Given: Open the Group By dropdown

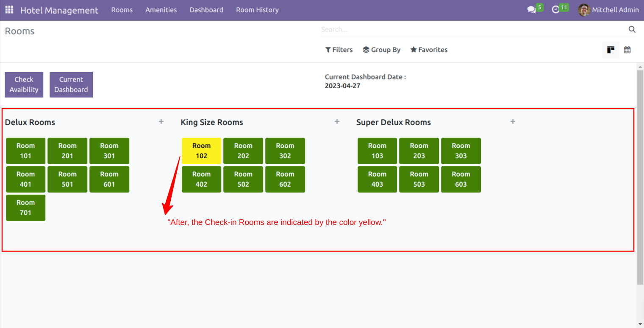Looking at the screenshot, I should point(381,50).
